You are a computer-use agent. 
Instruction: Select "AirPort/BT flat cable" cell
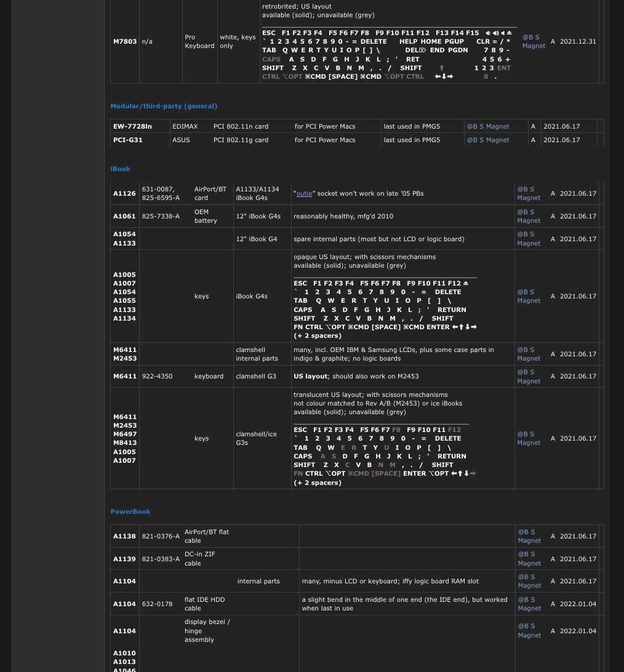pyautogui.click(x=207, y=537)
